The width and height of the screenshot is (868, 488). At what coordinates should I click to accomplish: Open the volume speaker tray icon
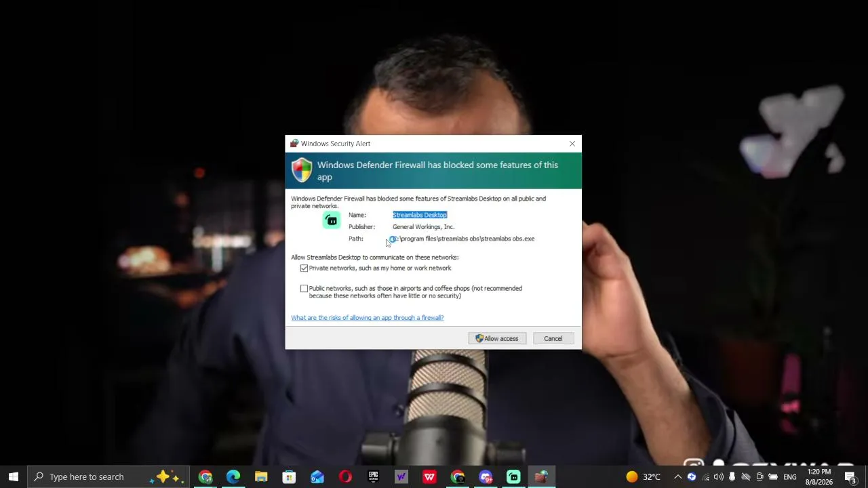(719, 476)
